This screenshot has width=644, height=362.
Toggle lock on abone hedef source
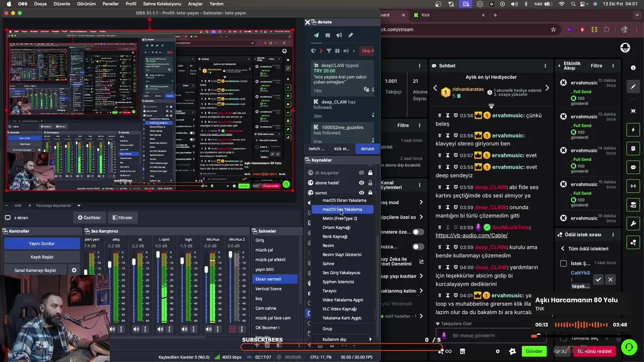(x=370, y=183)
